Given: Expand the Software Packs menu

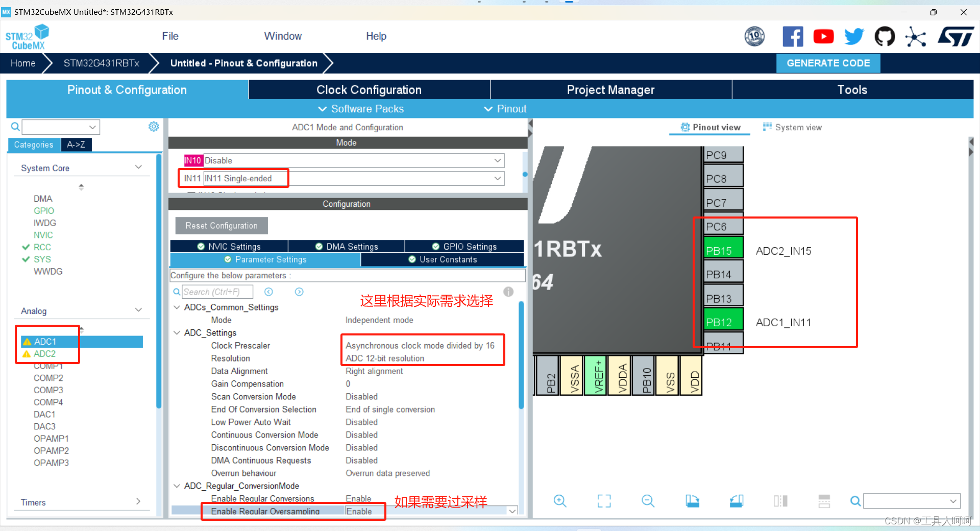Looking at the screenshot, I should (361, 109).
